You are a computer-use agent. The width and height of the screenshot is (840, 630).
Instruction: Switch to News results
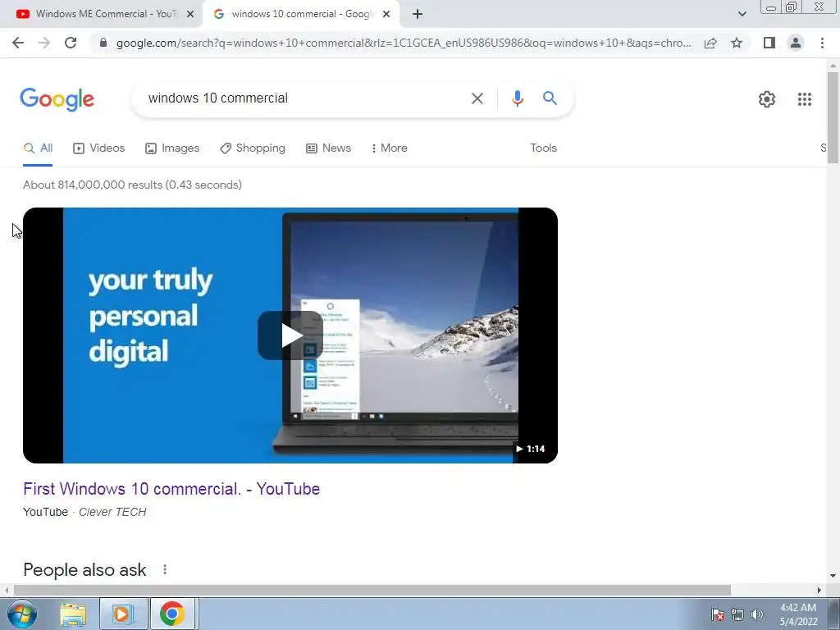click(328, 148)
